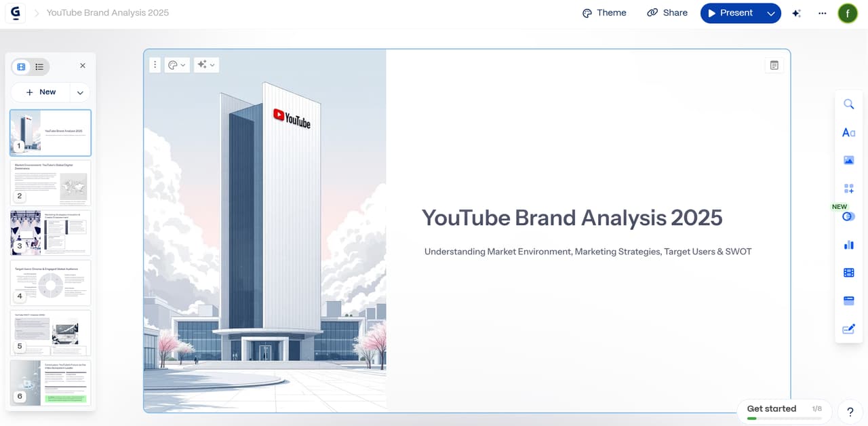Open the card's three-dot options menu
Image resolution: width=868 pixels, height=426 pixels.
pyautogui.click(x=155, y=65)
